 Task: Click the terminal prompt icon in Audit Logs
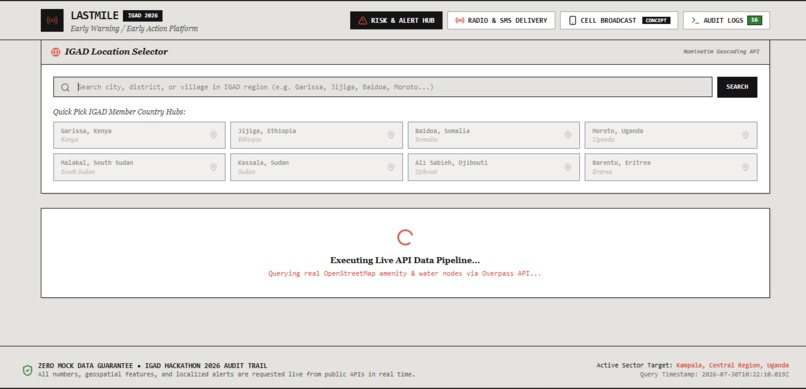coord(695,21)
